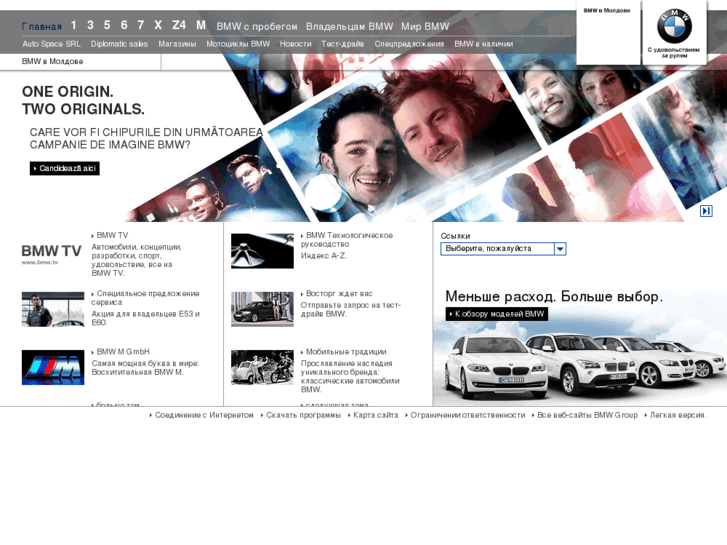This screenshot has height=545, width=727.
Task: Click Соединение с Интернетом footer link
Action: pyautogui.click(x=202, y=415)
